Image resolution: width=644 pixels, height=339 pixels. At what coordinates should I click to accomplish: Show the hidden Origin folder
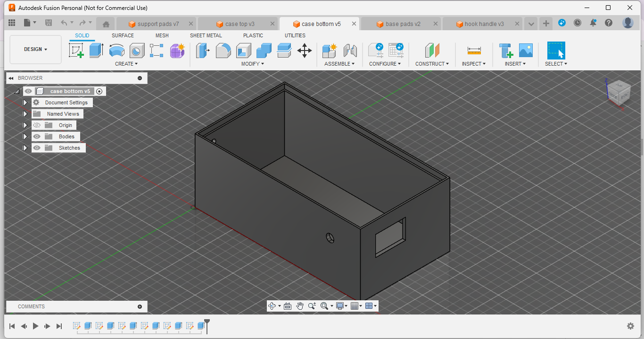point(37,125)
